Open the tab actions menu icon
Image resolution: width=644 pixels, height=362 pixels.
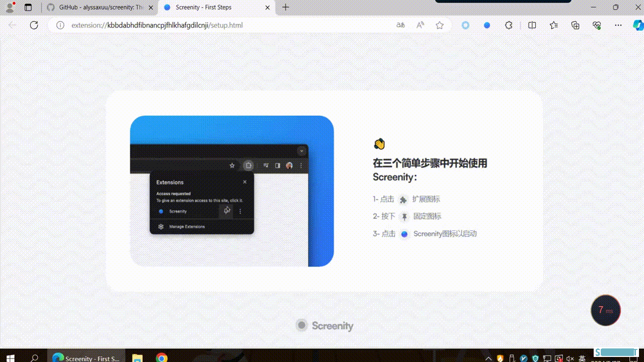pyautogui.click(x=28, y=7)
